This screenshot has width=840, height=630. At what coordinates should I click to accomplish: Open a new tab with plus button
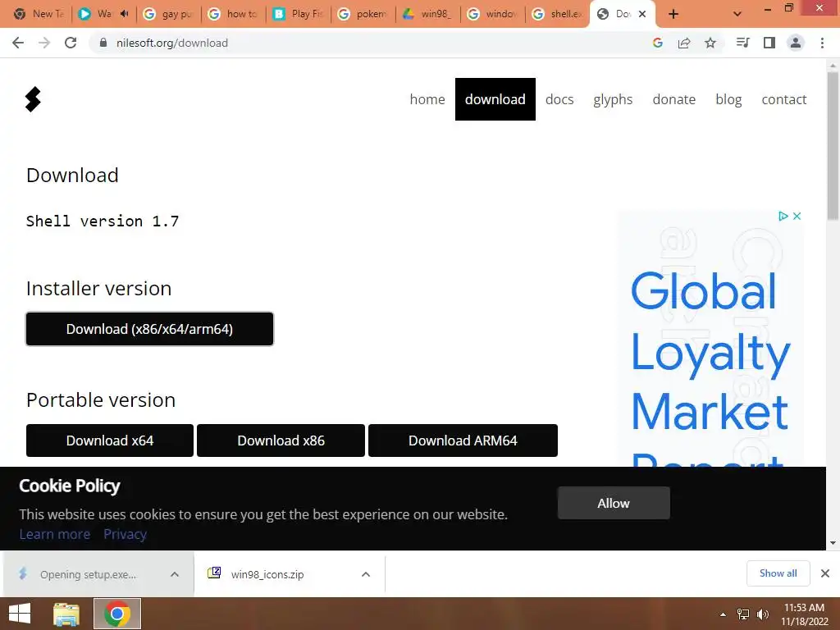click(x=673, y=14)
